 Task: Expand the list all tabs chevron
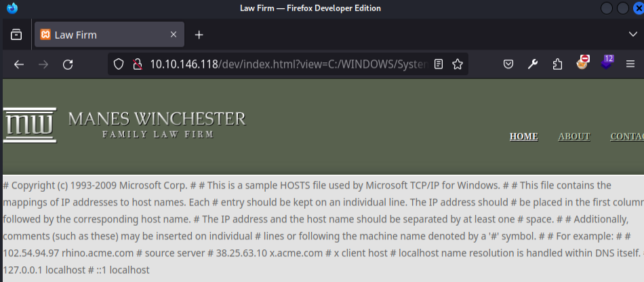click(x=633, y=34)
